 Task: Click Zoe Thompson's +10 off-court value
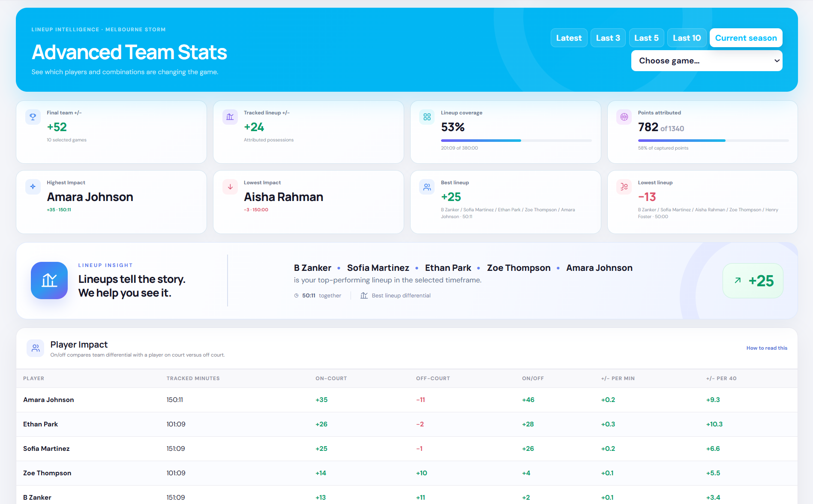tap(422, 473)
